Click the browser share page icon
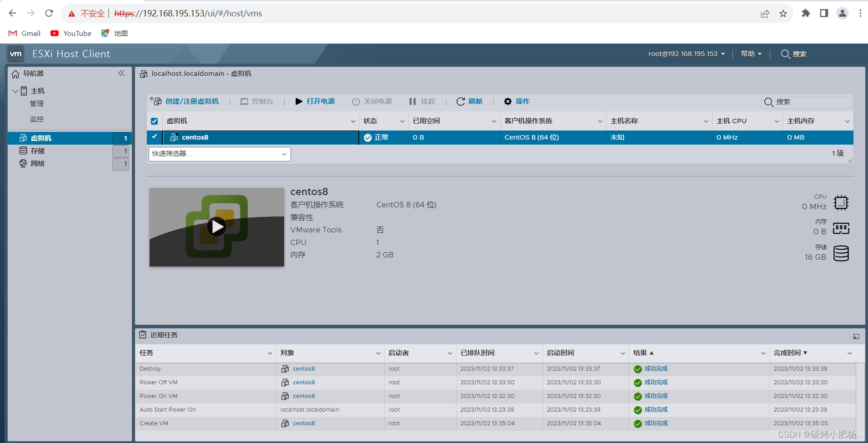This screenshot has width=868, height=443. (x=765, y=13)
